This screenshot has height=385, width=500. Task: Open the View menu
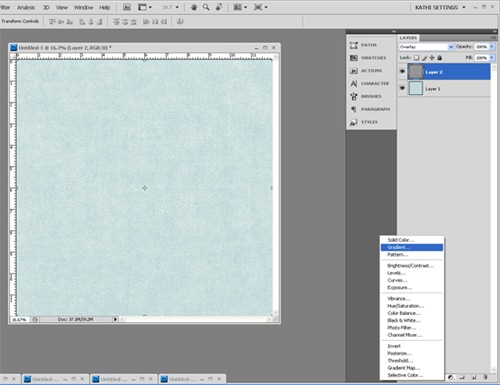pos(62,7)
